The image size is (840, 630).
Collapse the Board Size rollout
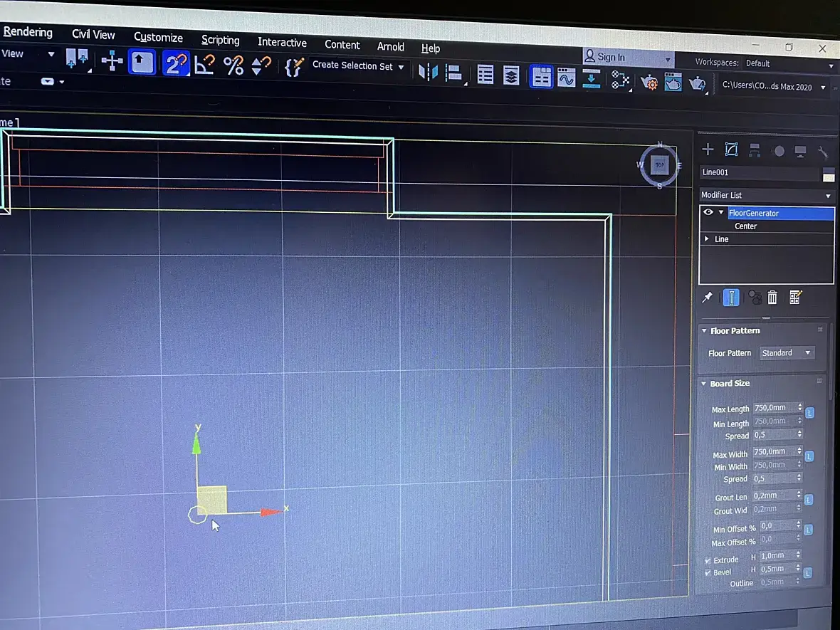[x=704, y=383]
